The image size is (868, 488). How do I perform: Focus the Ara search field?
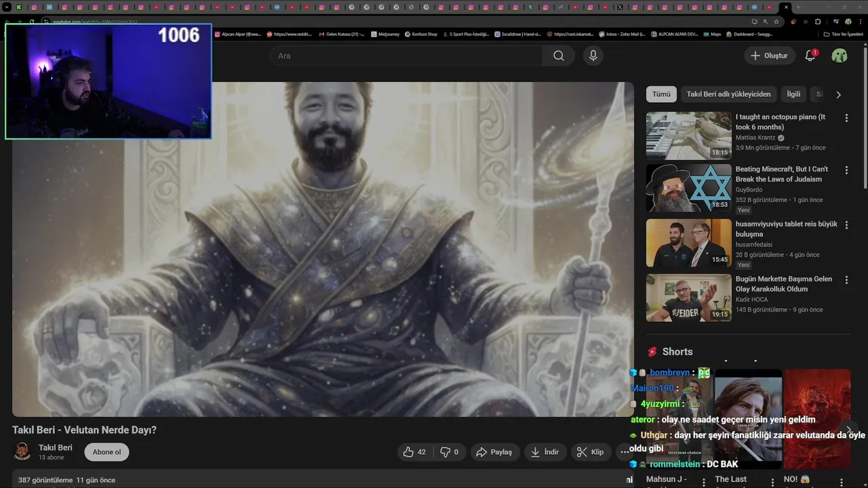[406, 56]
